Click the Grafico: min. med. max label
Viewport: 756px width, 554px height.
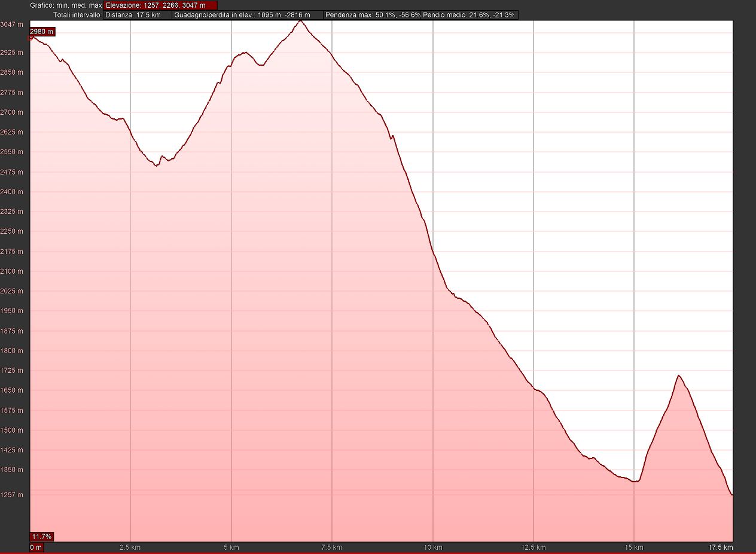[66, 5]
